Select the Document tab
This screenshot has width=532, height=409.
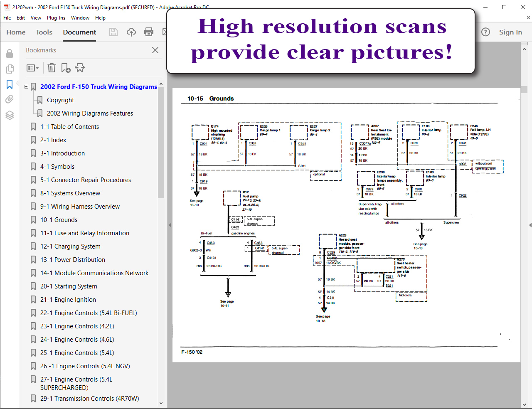pos(79,32)
